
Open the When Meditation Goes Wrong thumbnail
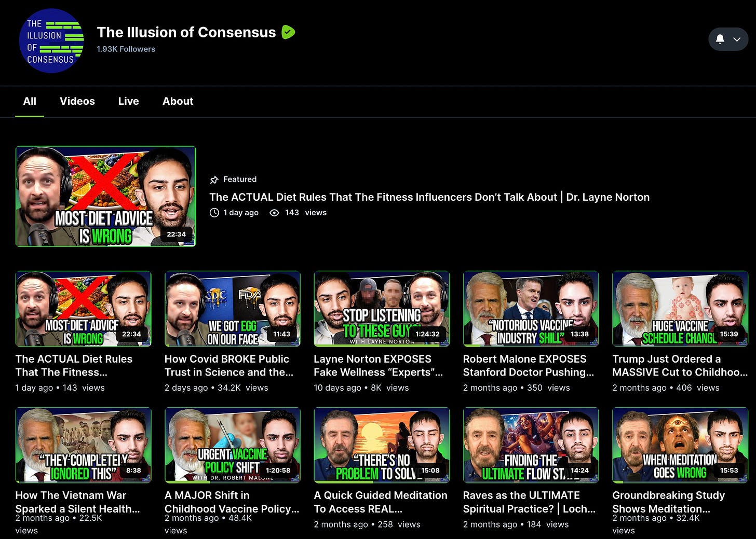(680, 445)
